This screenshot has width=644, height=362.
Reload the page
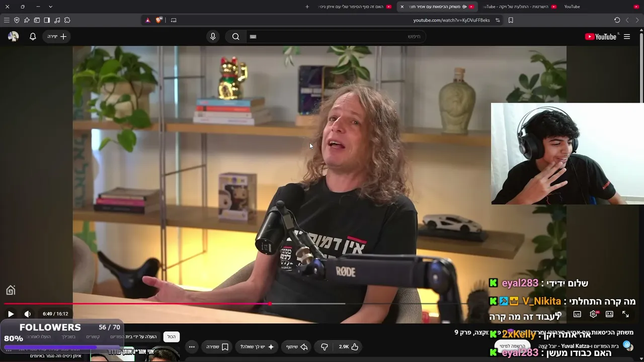617,20
